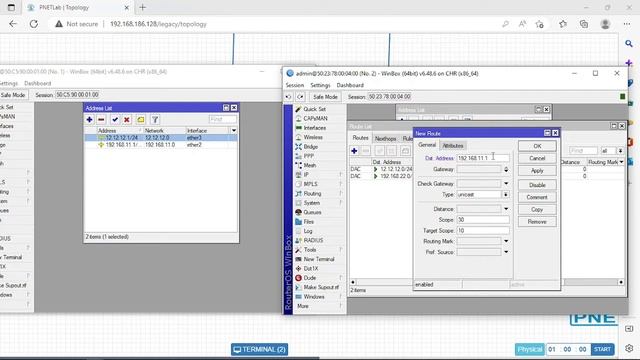Click the START timer button
Screen dimensions: 640x360
click(602, 349)
